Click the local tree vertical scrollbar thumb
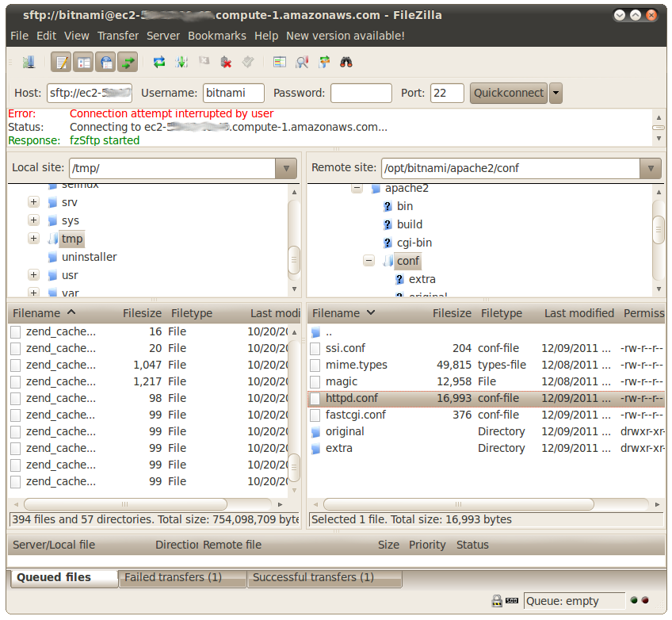The width and height of the screenshot is (672, 620). point(294,260)
